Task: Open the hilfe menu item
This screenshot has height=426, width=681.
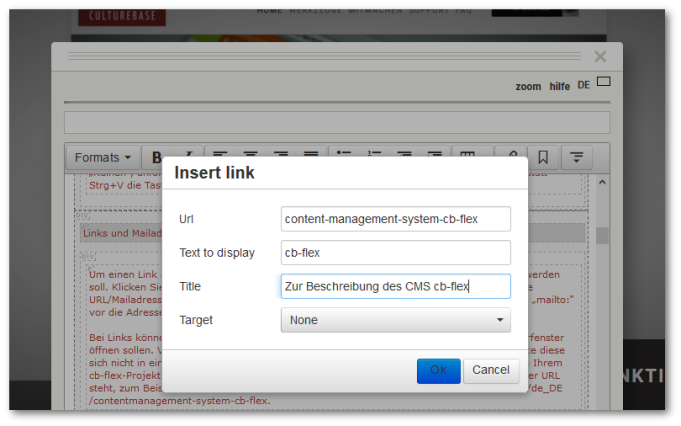Action: pyautogui.click(x=559, y=86)
